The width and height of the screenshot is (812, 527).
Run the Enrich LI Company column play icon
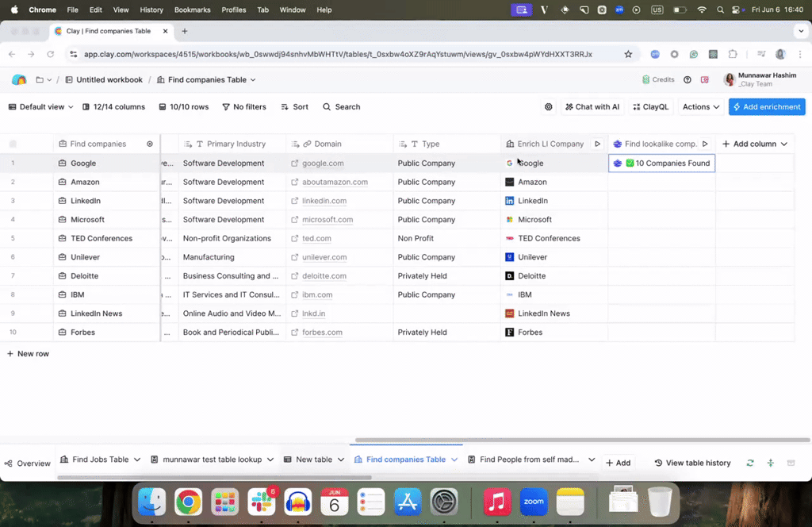(x=597, y=144)
